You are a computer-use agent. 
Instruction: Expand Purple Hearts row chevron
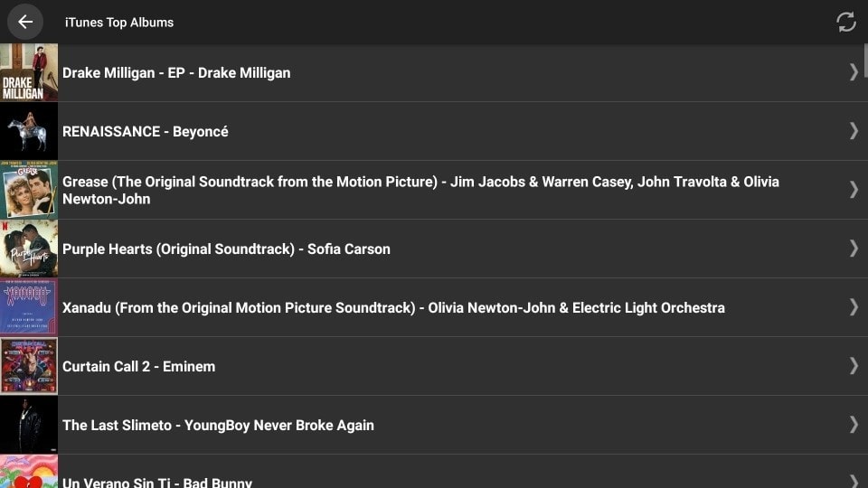point(854,248)
